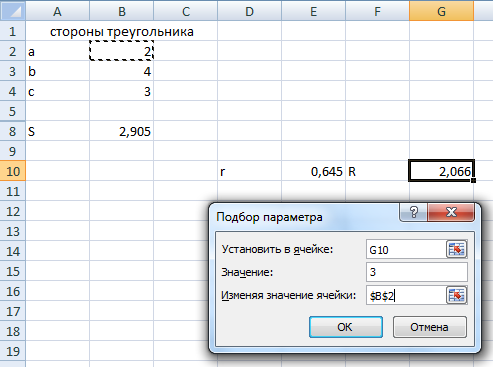The image size is (493, 367).
Task: Select column F header
Action: point(377,11)
